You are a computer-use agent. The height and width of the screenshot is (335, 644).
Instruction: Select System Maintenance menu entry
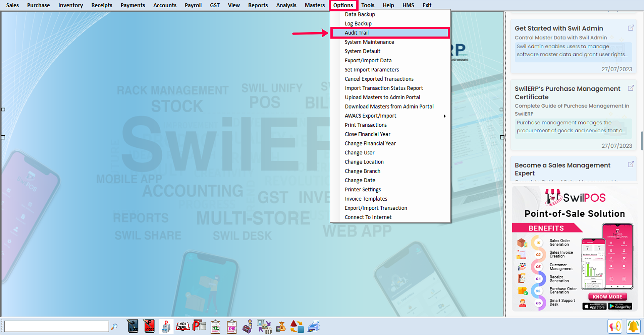coord(390,42)
